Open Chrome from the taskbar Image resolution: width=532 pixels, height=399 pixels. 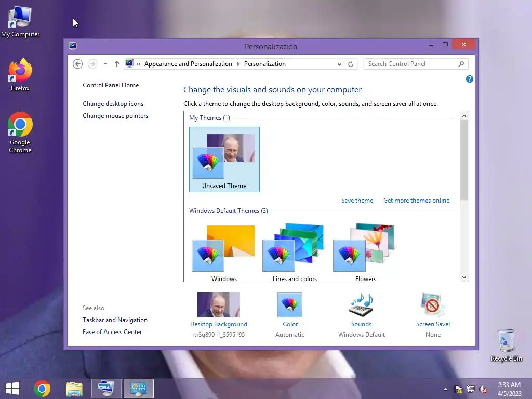[x=42, y=389]
